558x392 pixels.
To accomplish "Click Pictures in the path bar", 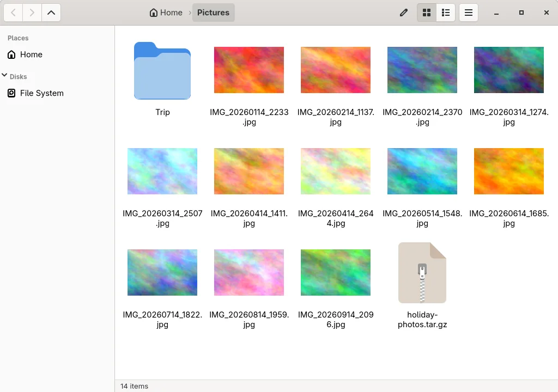I will [x=213, y=13].
